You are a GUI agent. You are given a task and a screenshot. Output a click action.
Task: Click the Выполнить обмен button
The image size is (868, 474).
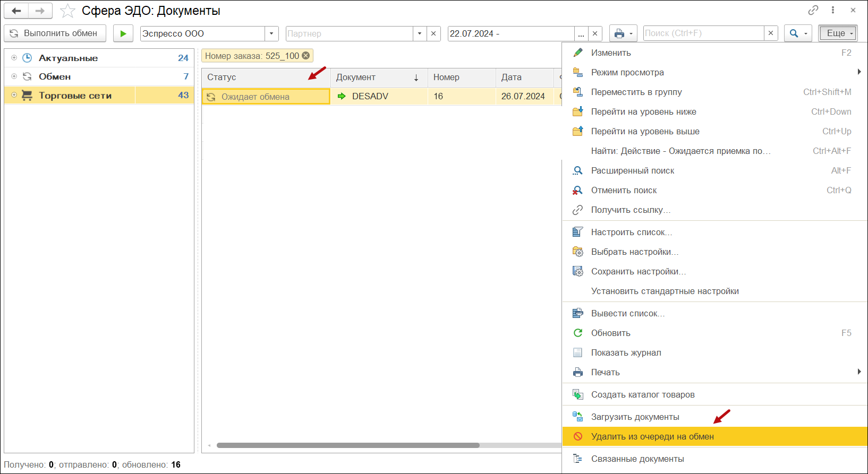tap(55, 33)
